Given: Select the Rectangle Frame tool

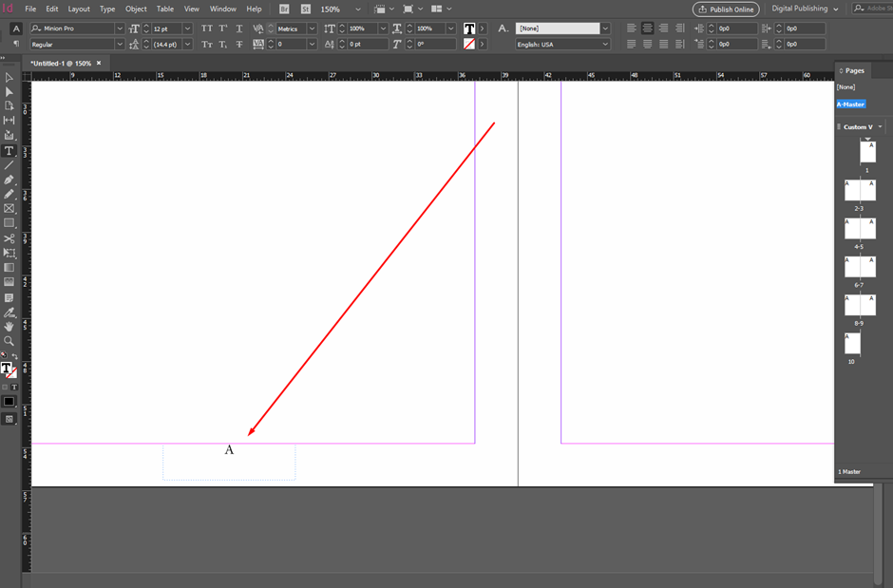Looking at the screenshot, I should [x=9, y=208].
